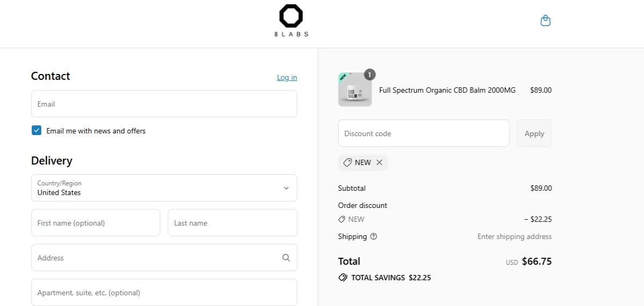Click the Country/Region chevron arrow
The height and width of the screenshot is (306, 644).
click(x=286, y=188)
